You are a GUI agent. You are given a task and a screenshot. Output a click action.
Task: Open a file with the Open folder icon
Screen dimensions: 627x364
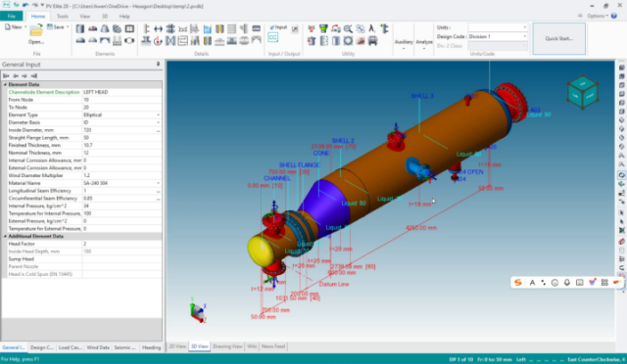[36, 30]
